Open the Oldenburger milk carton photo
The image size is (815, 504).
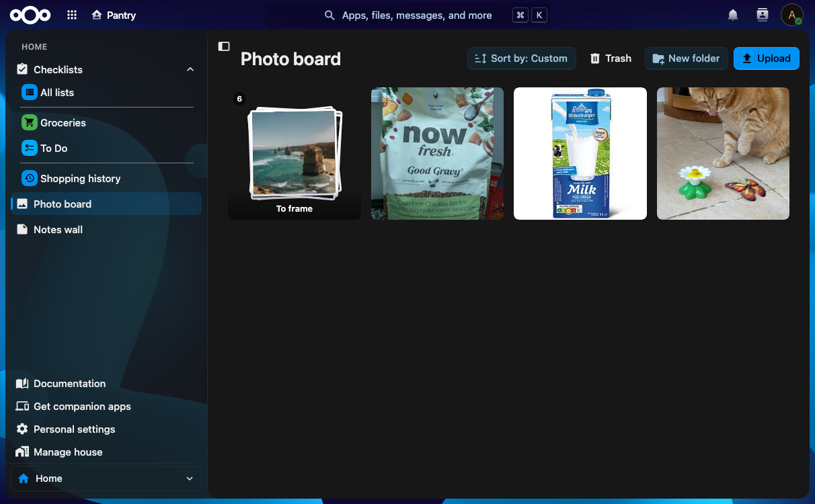[x=580, y=153]
